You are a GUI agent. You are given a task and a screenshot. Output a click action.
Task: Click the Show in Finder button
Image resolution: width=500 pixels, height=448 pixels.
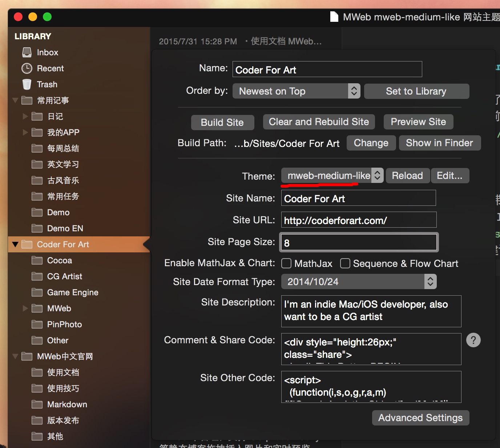(440, 143)
